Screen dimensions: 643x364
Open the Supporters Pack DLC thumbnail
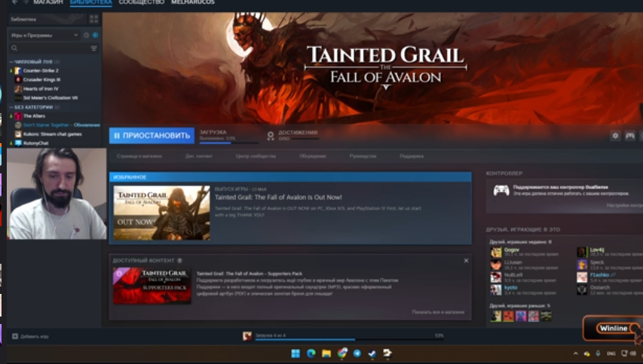152,286
